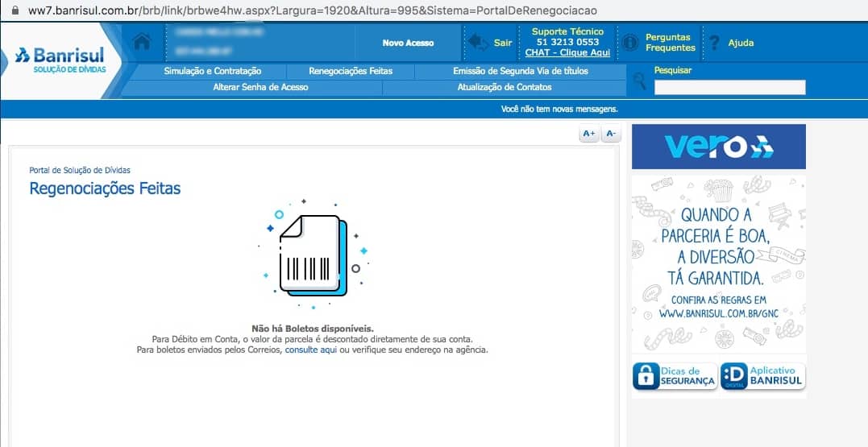
Task: Click the browser address bar URL
Action: pos(312,10)
